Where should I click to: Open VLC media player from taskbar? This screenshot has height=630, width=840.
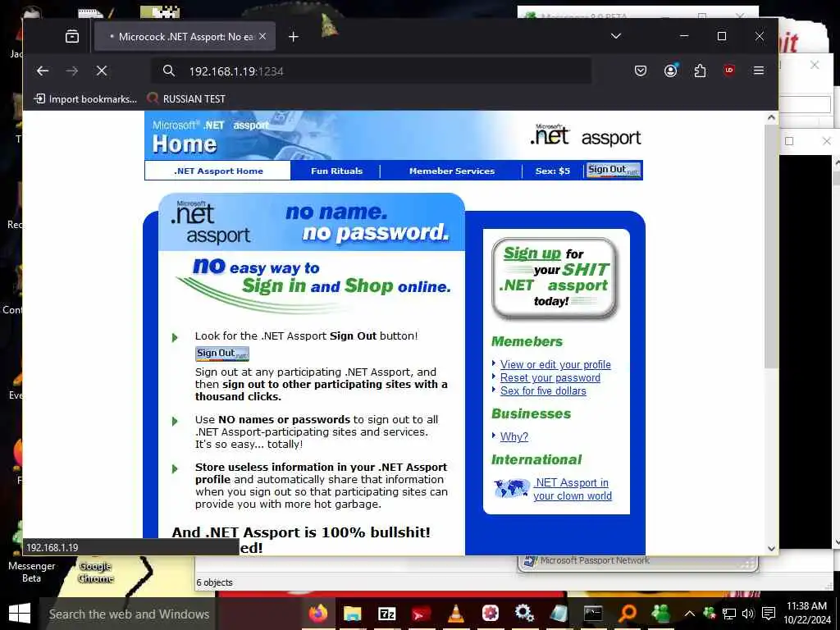pos(455,613)
